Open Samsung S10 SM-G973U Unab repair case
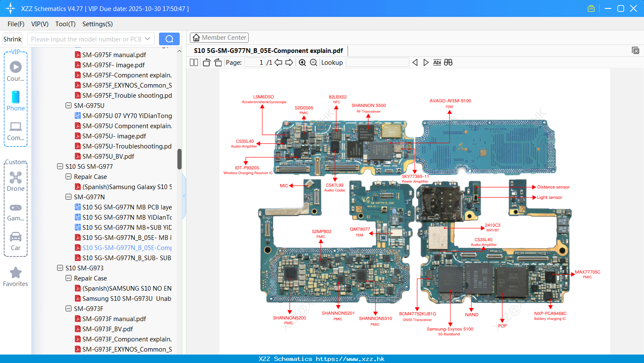Screen dimensions: 644x363 coord(126,299)
